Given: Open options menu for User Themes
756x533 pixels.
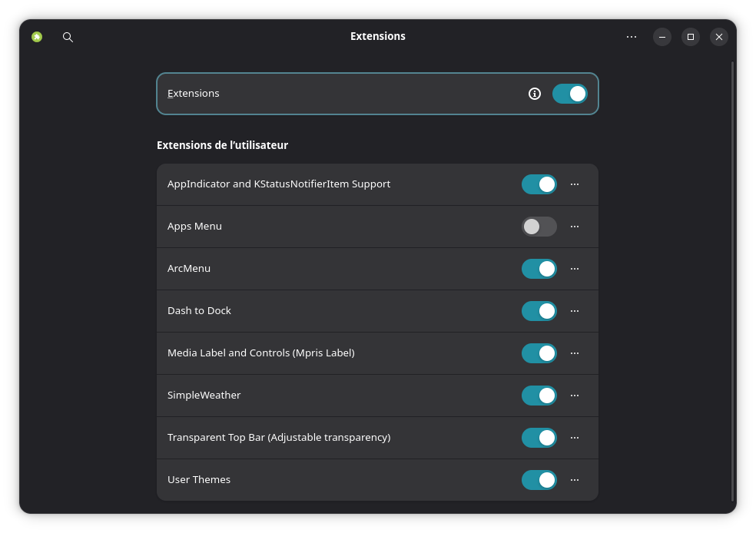Looking at the screenshot, I should point(575,479).
